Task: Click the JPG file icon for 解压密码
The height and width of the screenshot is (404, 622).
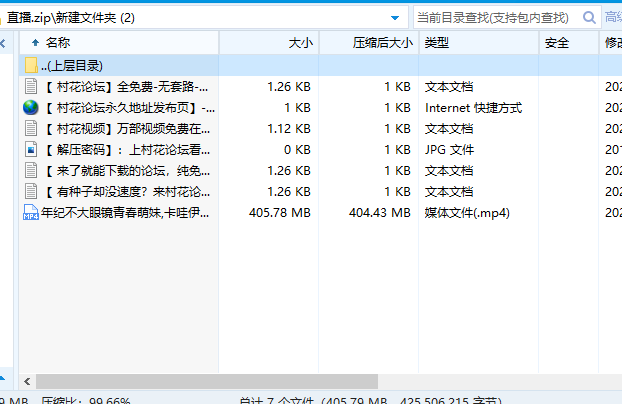Action: tap(31, 149)
